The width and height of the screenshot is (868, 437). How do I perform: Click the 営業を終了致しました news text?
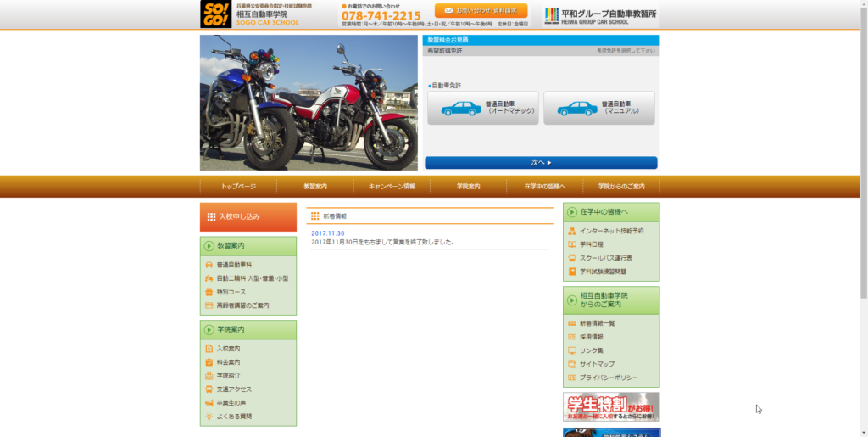point(424,242)
